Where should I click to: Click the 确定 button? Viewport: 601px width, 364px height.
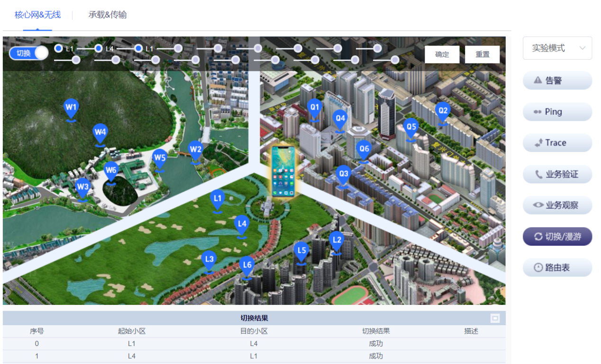(x=442, y=54)
